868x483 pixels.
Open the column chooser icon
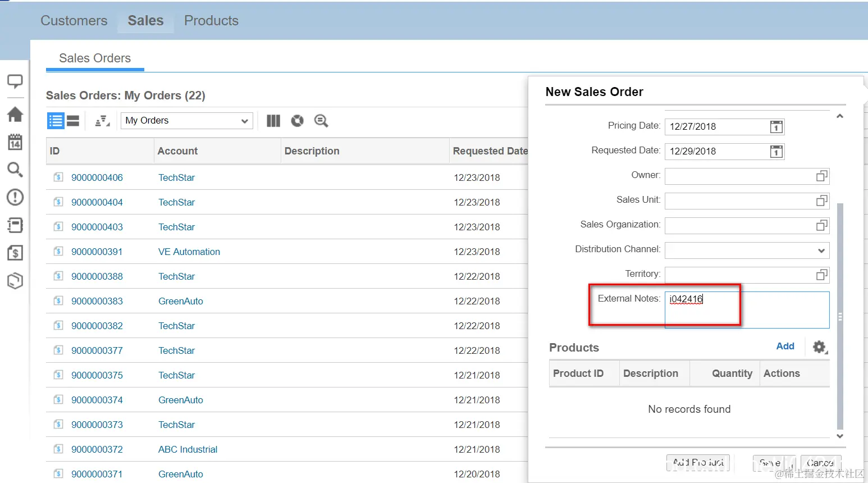coord(273,121)
